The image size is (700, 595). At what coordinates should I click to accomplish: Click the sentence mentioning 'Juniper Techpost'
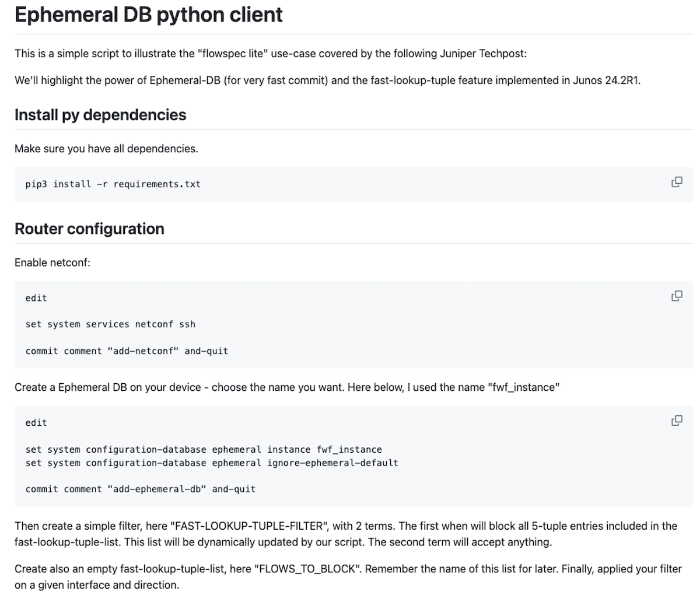coord(271,54)
